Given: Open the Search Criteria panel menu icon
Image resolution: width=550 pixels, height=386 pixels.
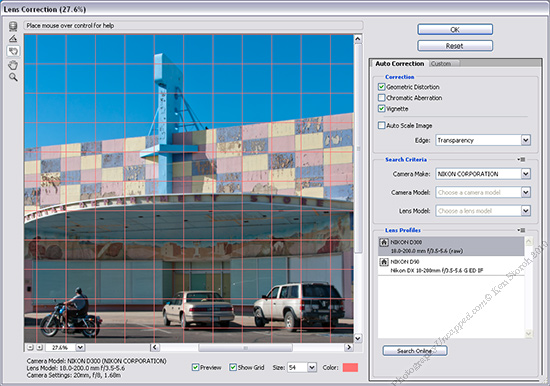Looking at the screenshot, I should pos(522,160).
